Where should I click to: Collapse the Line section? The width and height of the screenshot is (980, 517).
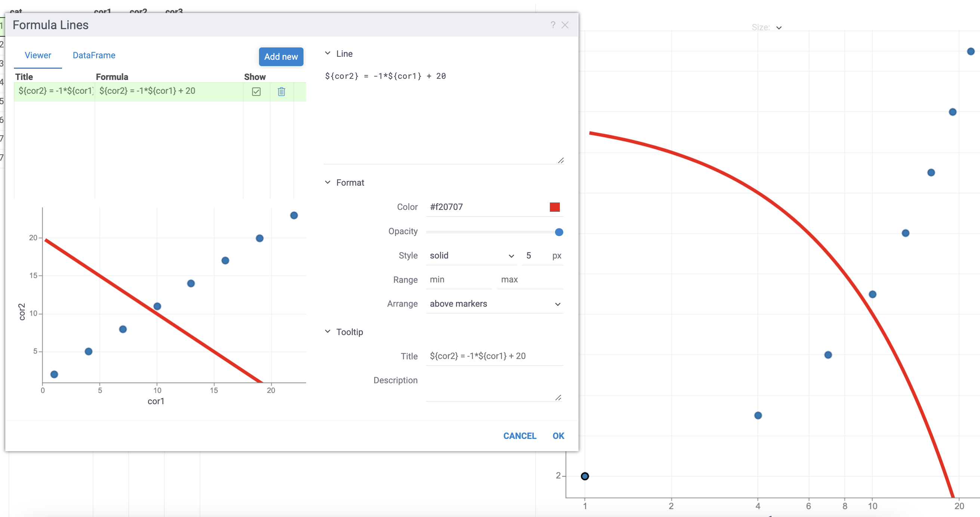tap(327, 53)
